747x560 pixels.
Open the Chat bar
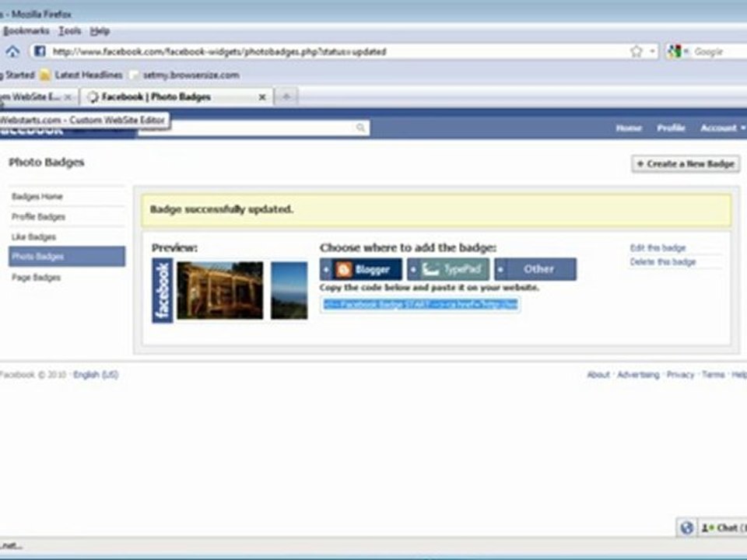[x=722, y=527]
